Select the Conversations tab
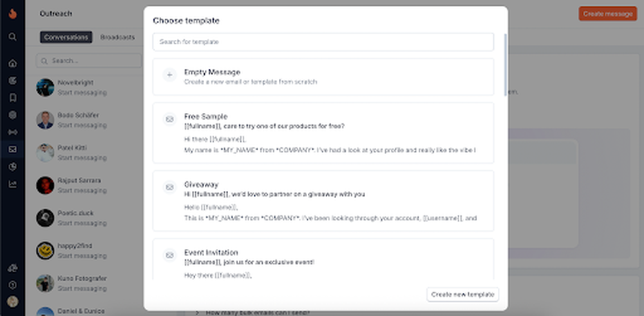644x316 pixels. (66, 37)
